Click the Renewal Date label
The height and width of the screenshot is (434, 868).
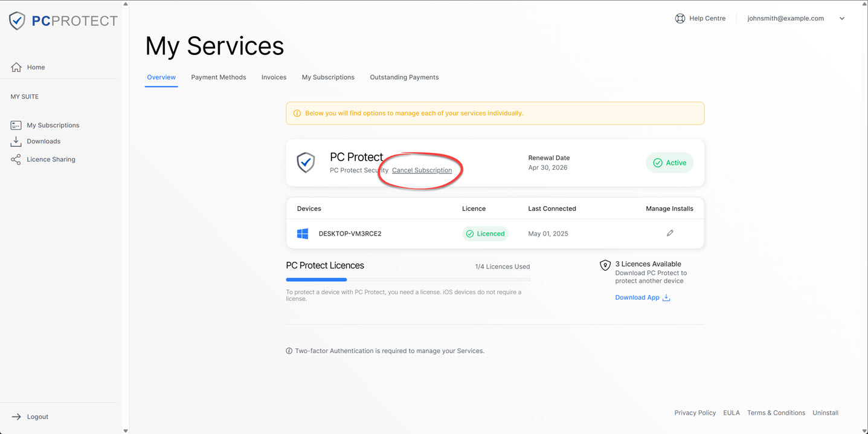tap(548, 158)
